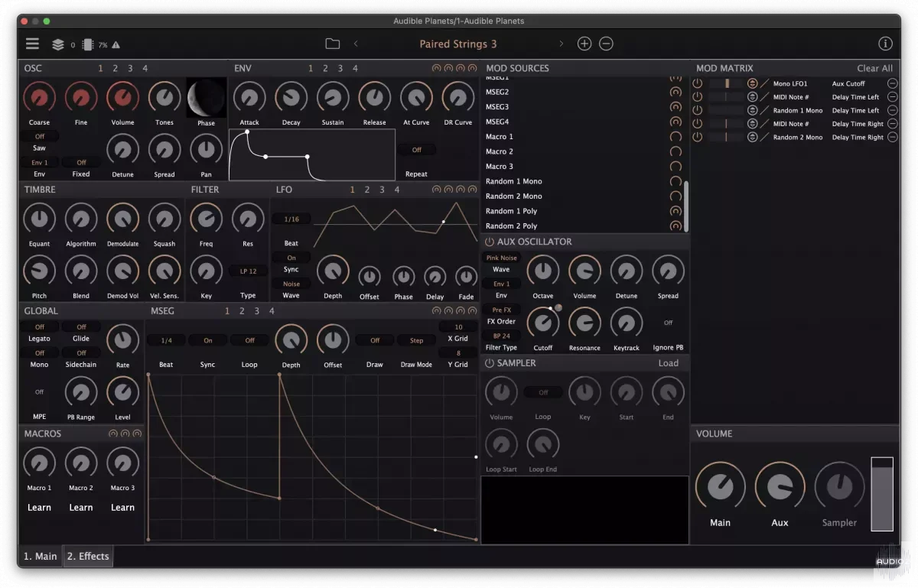Image resolution: width=918 pixels, height=588 pixels.
Task: Toggle the ENV Repeat switch
Action: click(416, 150)
